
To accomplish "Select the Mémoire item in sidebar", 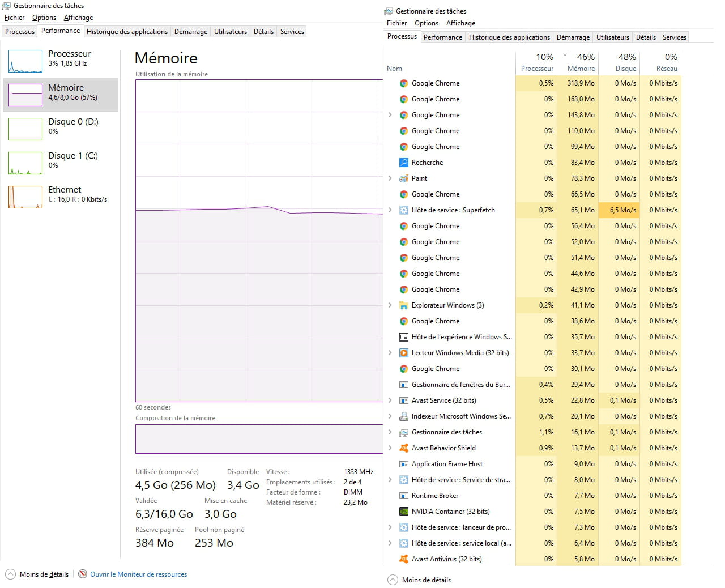I will coord(61,95).
